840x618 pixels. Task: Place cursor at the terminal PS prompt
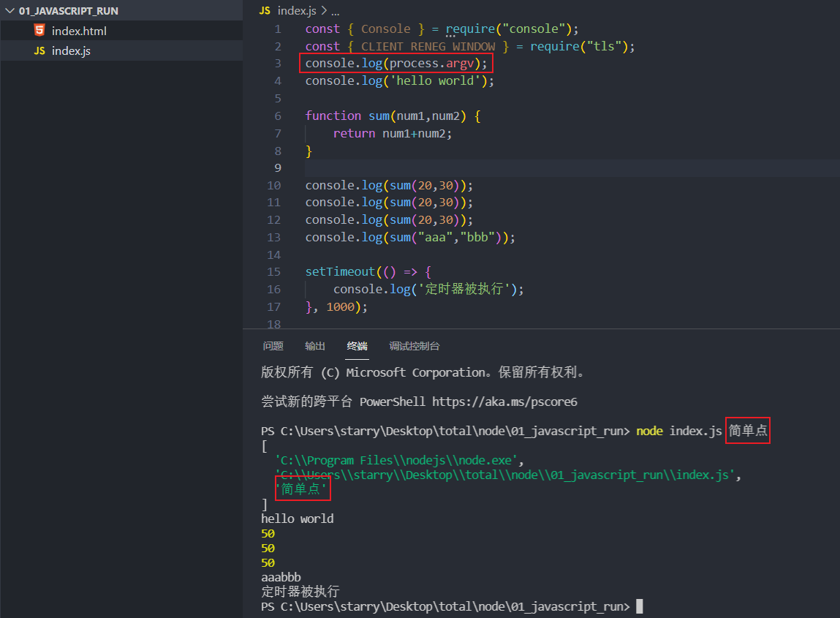point(640,606)
